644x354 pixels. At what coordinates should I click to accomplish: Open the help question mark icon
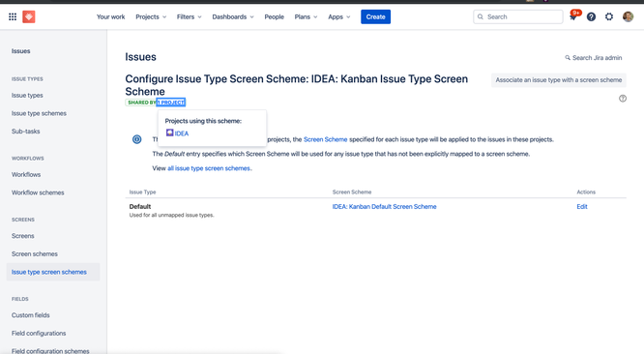pyautogui.click(x=591, y=16)
